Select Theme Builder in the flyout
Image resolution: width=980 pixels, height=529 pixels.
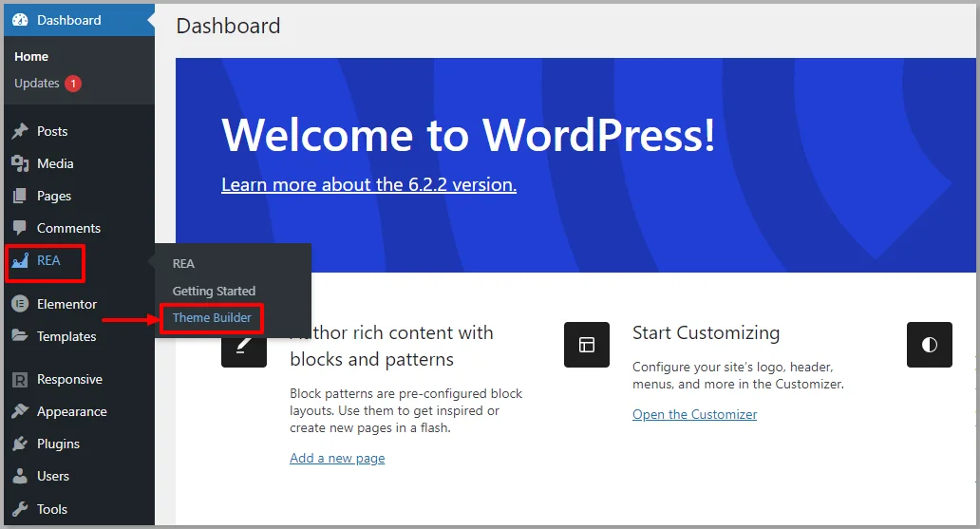pos(212,317)
